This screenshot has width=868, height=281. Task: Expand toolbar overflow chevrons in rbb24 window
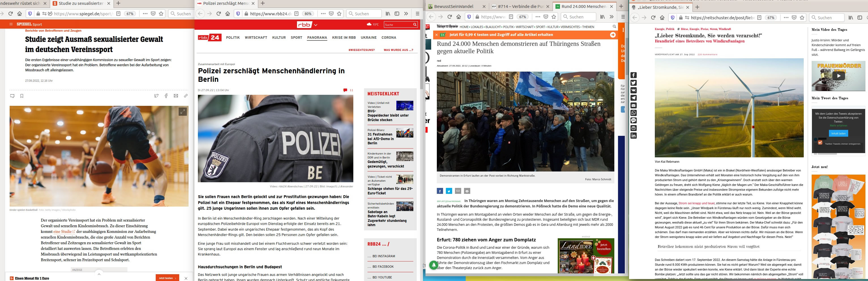(406, 14)
